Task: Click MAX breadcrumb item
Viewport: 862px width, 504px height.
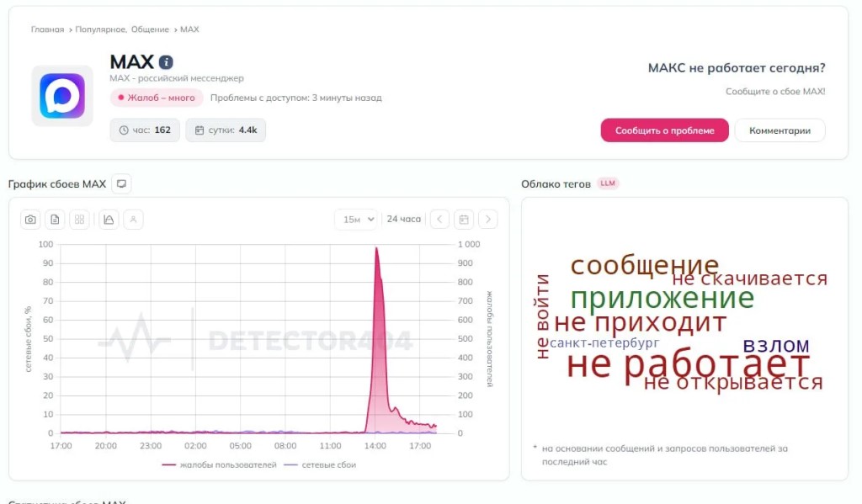Action: (189, 29)
